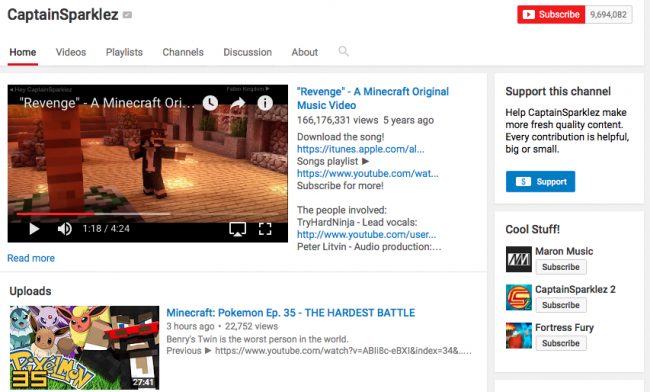
Task: Open Minecraft: Pokemon Ep. 35 title link
Action: 291,312
